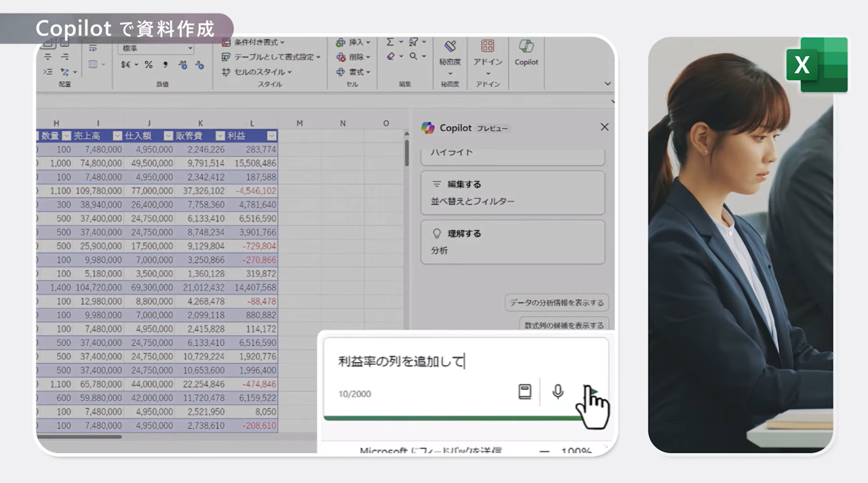Image resolution: width=868 pixels, height=483 pixels.
Task: Click the wrap text icon
Action: pyautogui.click(x=93, y=48)
